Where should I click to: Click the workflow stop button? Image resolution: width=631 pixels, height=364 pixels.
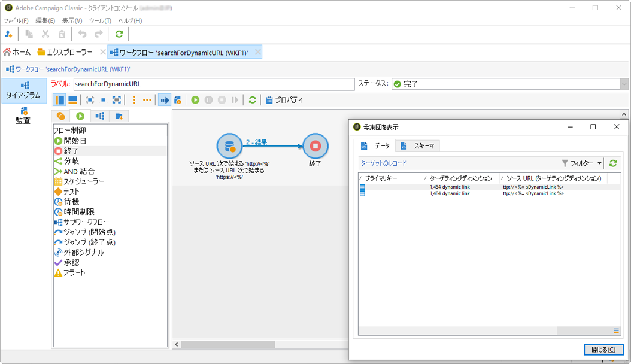[222, 100]
